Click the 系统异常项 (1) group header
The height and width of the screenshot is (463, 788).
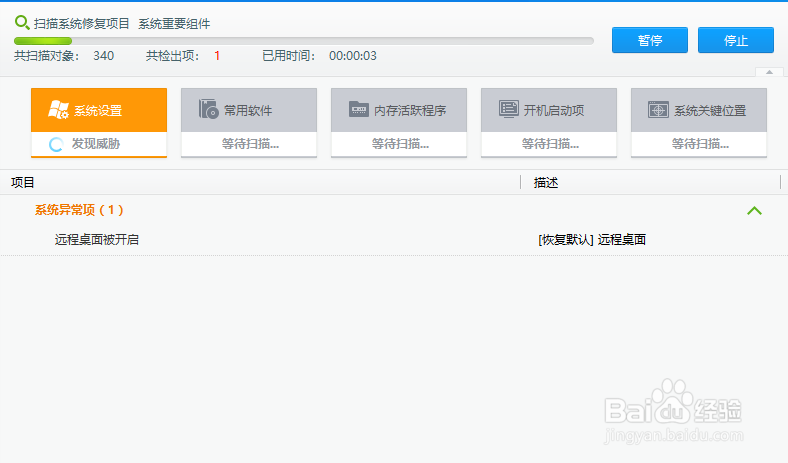click(x=79, y=210)
